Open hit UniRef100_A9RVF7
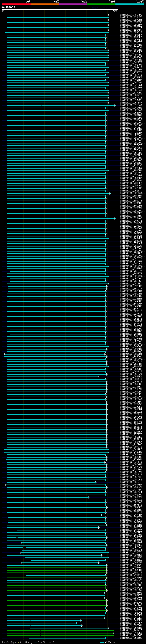 click(131, 35)
